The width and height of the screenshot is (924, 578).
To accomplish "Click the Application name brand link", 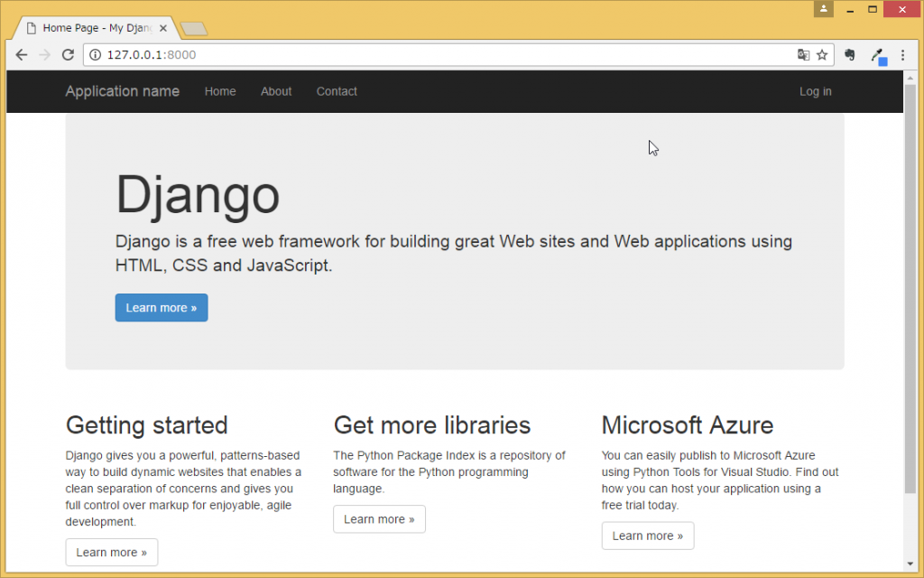I will tap(122, 91).
